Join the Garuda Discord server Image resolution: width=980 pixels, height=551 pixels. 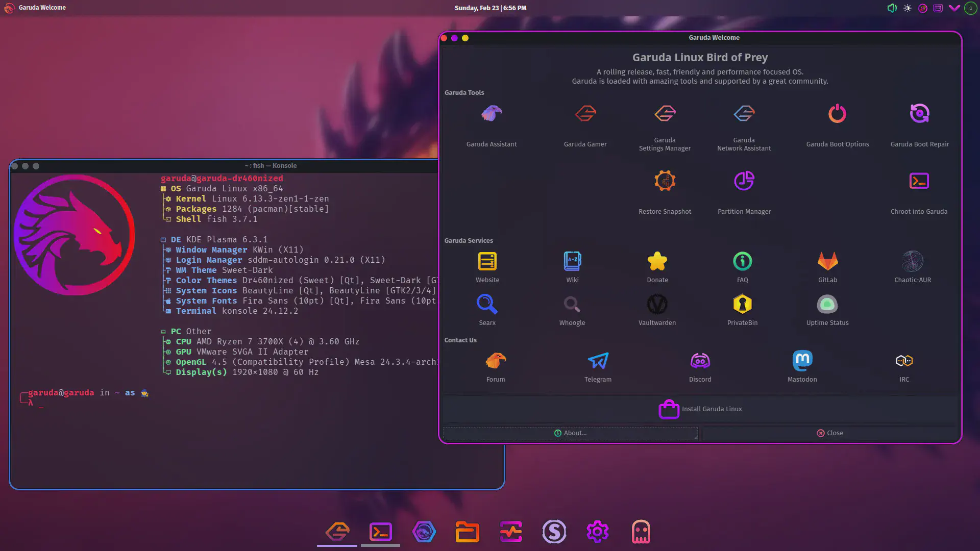[700, 365]
